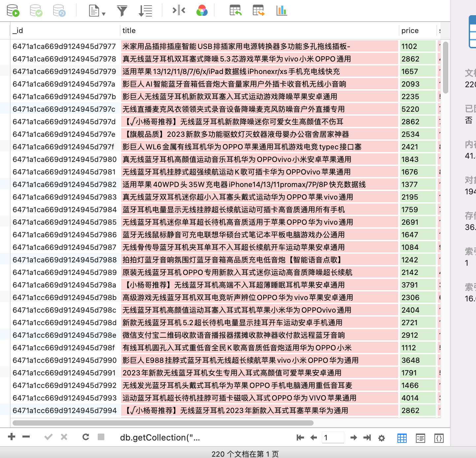The width and height of the screenshot is (476, 458).
Task: Select title starting with 适用苹果40WPD头
Action: coord(259,184)
